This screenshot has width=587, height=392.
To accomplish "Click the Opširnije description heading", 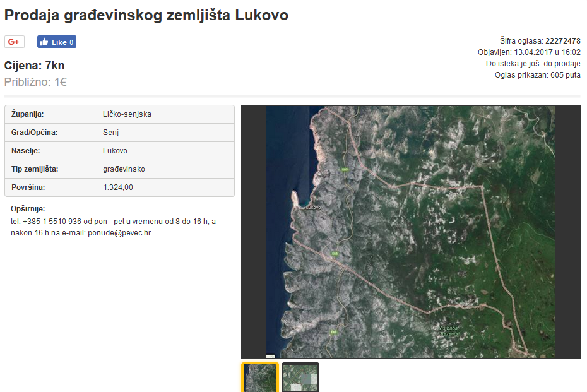I will [x=28, y=209].
